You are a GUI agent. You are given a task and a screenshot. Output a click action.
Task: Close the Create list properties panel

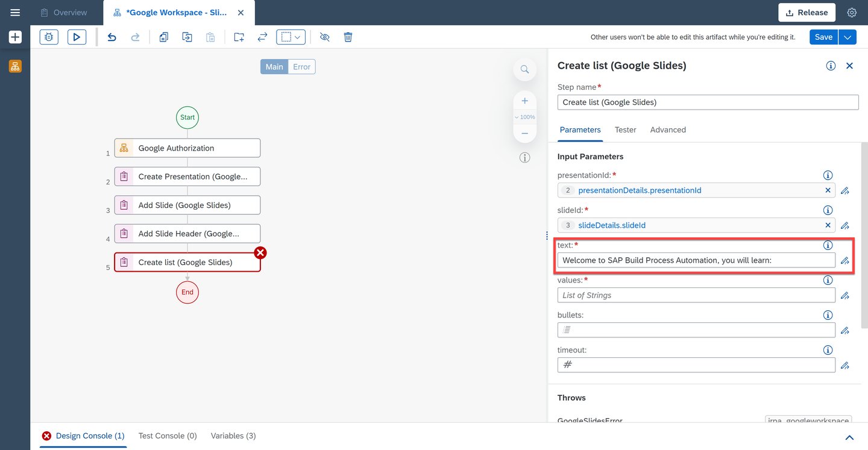pyautogui.click(x=850, y=66)
